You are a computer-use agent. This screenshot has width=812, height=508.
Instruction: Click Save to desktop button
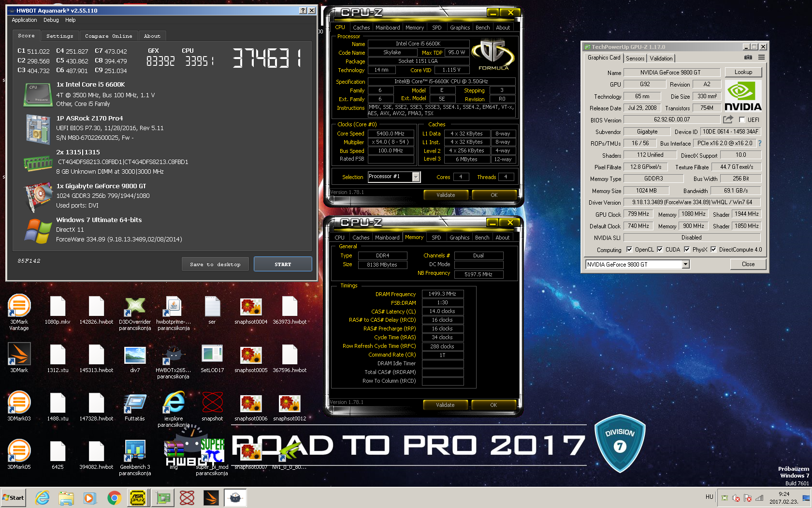(x=215, y=264)
